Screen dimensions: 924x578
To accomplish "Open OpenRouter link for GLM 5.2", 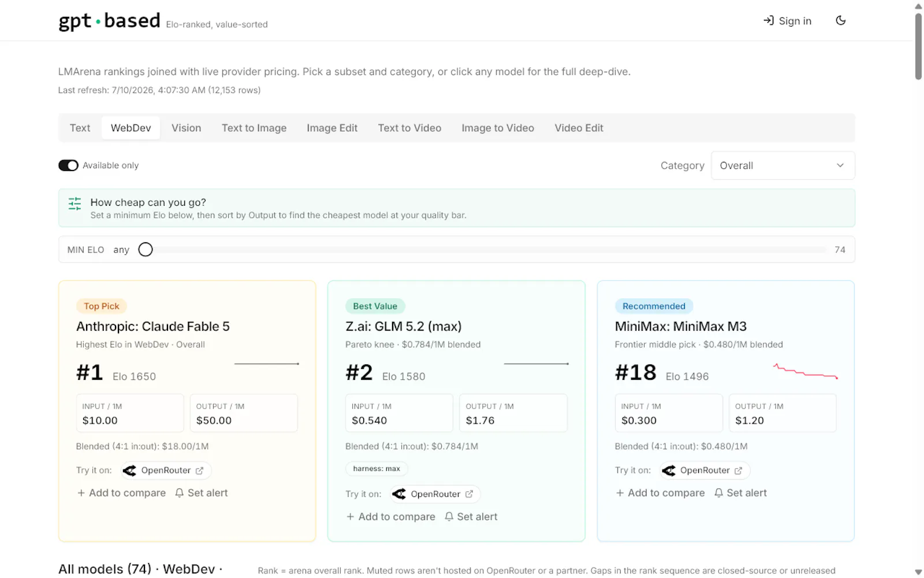I will tap(435, 494).
